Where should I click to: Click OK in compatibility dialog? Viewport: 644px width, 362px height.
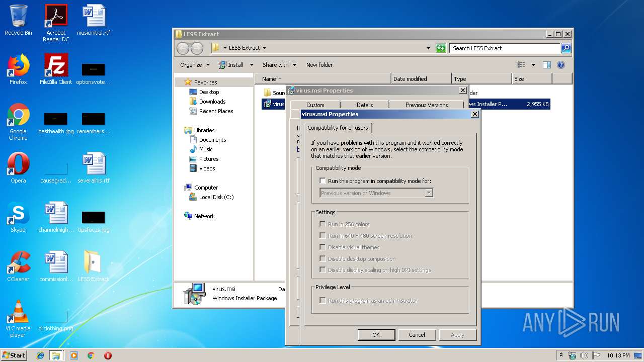click(376, 335)
